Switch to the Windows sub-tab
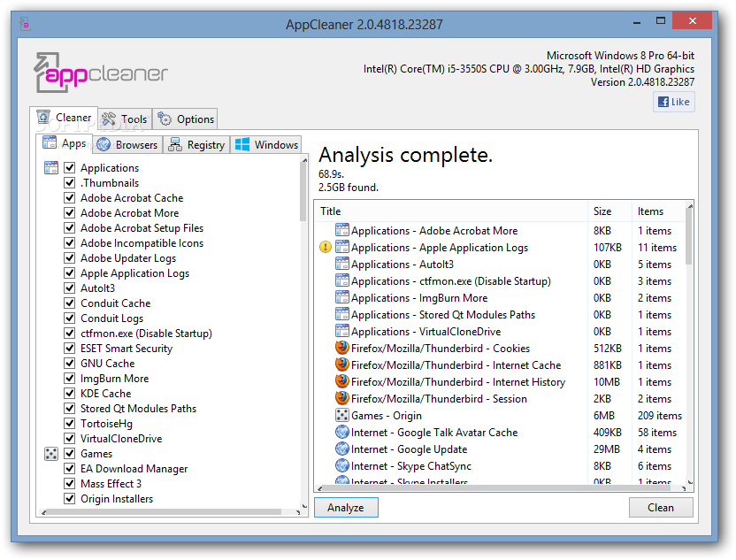This screenshot has height=560, width=736. (266, 144)
